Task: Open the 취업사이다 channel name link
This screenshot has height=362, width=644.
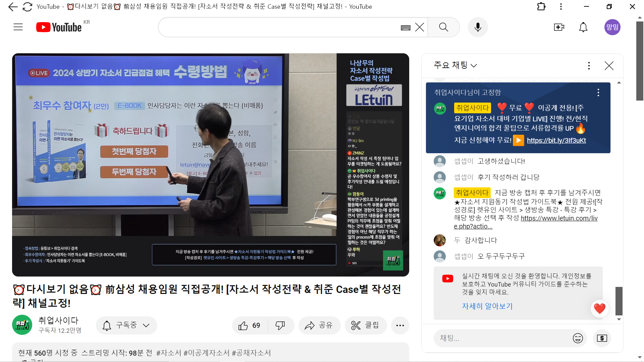Action: tap(58, 320)
